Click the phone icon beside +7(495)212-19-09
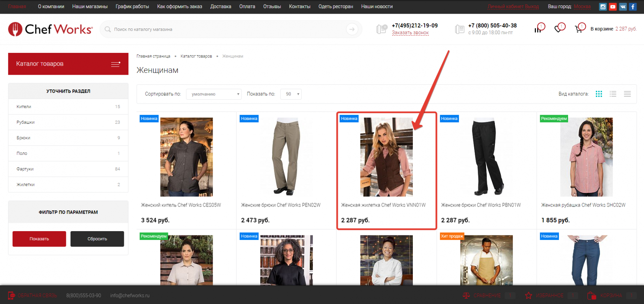 381,29
